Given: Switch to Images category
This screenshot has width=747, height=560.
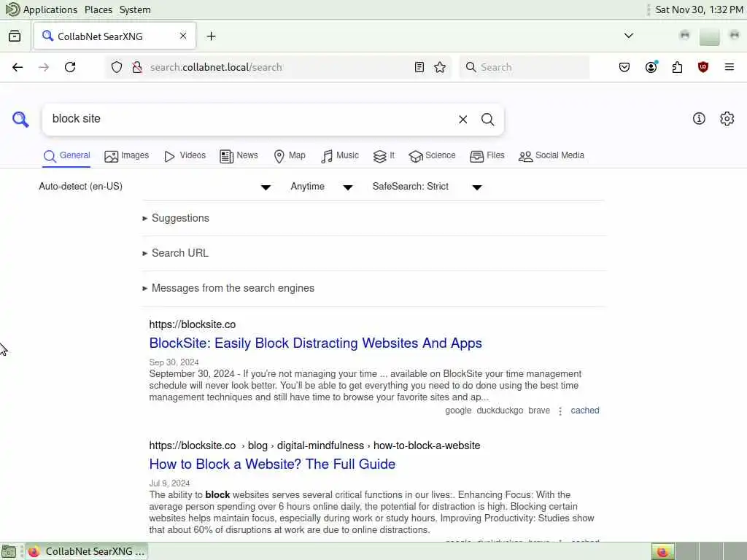Looking at the screenshot, I should (126, 156).
